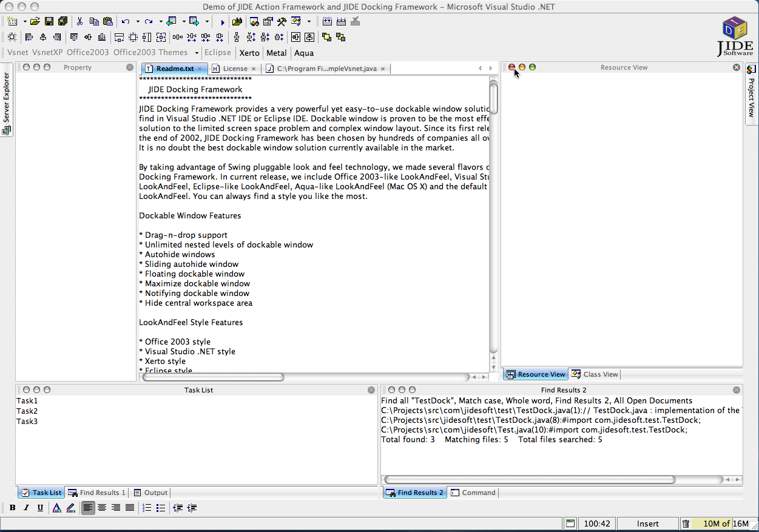This screenshot has width=759, height=532.
Task: Select the Xerto look and feel
Action: 249,53
